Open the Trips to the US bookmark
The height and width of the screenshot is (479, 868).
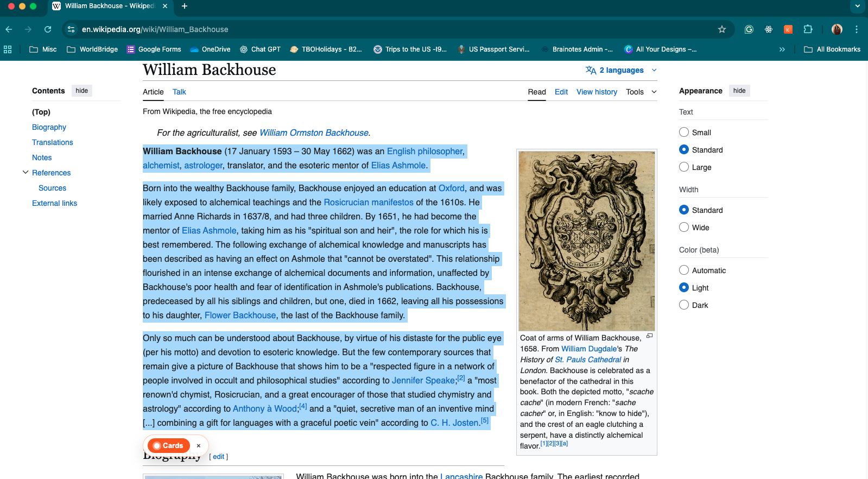[410, 49]
